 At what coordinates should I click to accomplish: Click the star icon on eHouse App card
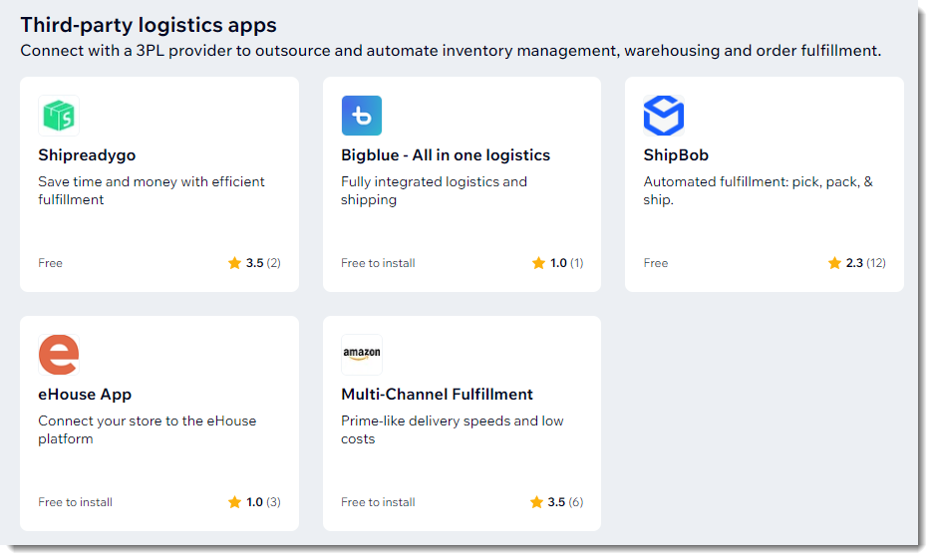pyautogui.click(x=234, y=502)
